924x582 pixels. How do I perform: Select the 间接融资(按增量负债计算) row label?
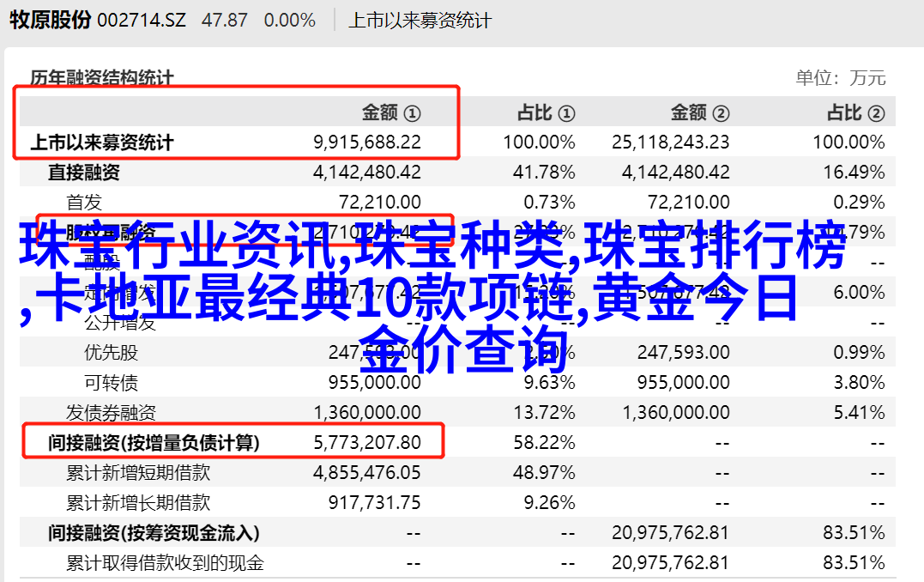click(154, 443)
